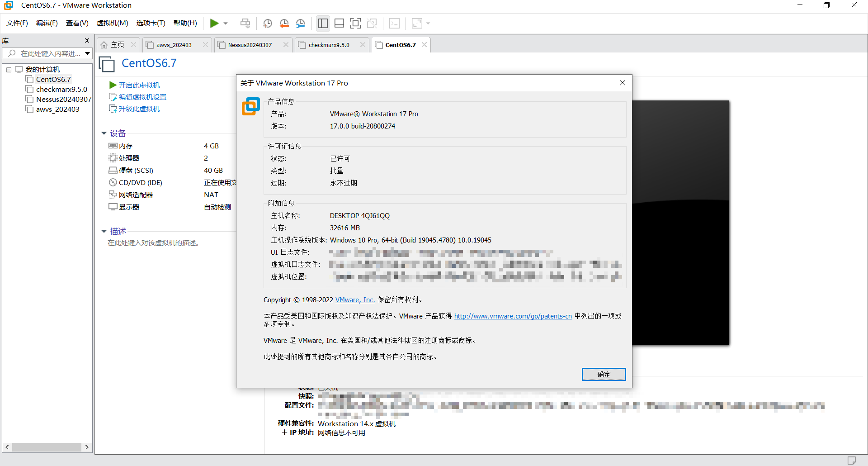Click the console view toolbar icon
Image resolution: width=868 pixels, height=466 pixels.
pos(394,23)
